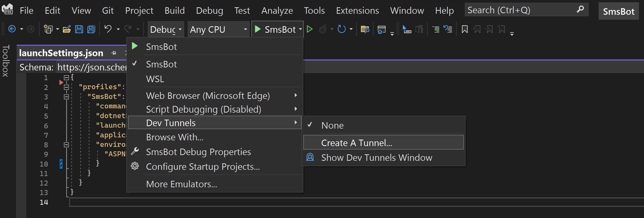
Task: Click the Navigate Backward arrow icon
Action: (x=12, y=29)
